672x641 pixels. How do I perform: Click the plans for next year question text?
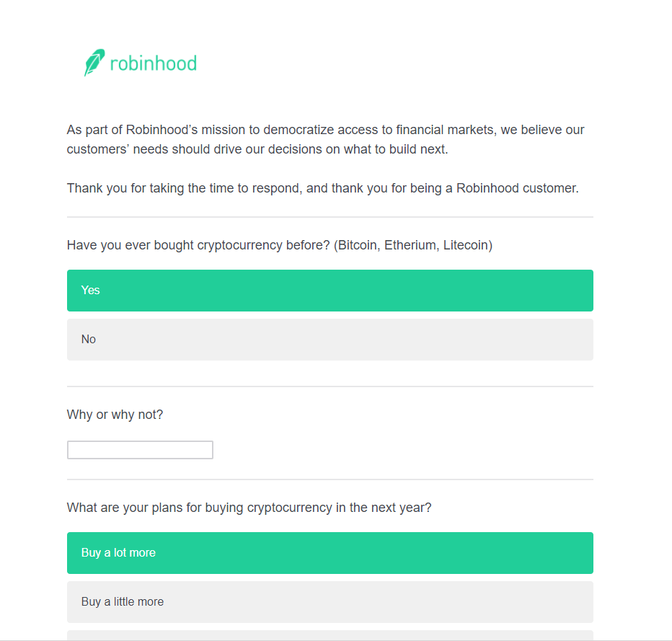[x=249, y=508]
